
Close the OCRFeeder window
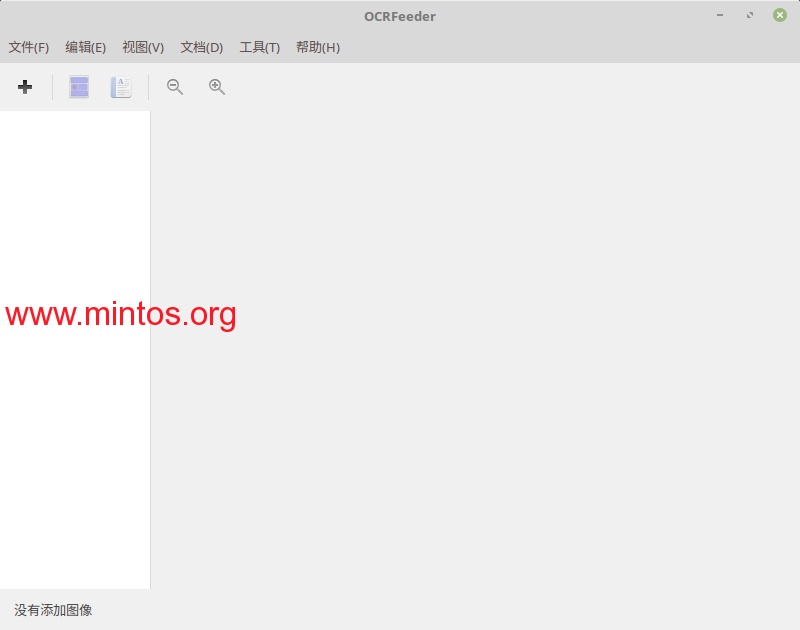pyautogui.click(x=780, y=15)
